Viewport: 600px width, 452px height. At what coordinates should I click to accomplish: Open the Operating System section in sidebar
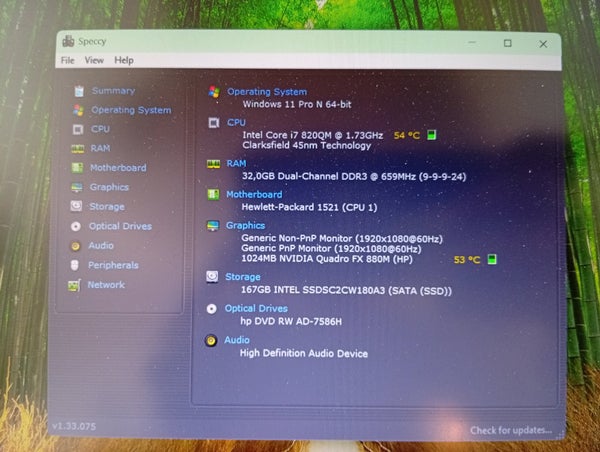(131, 110)
